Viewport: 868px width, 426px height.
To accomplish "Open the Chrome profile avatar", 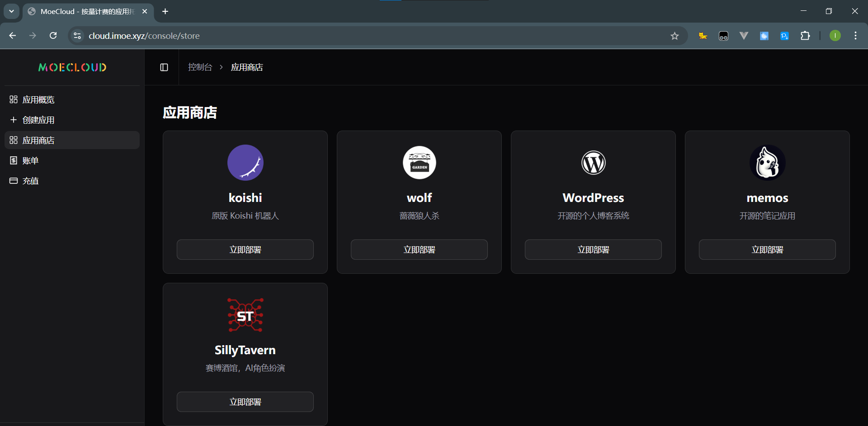I will click(835, 36).
